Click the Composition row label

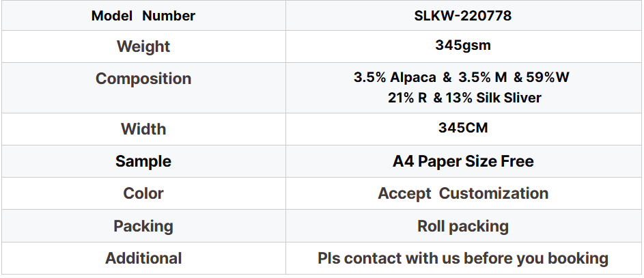143,79
